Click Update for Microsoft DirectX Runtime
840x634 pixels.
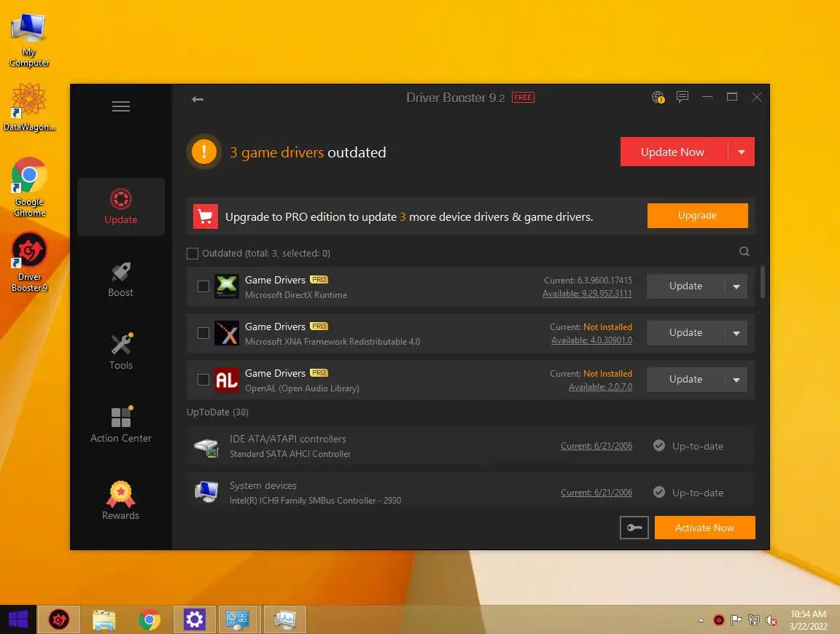point(685,286)
